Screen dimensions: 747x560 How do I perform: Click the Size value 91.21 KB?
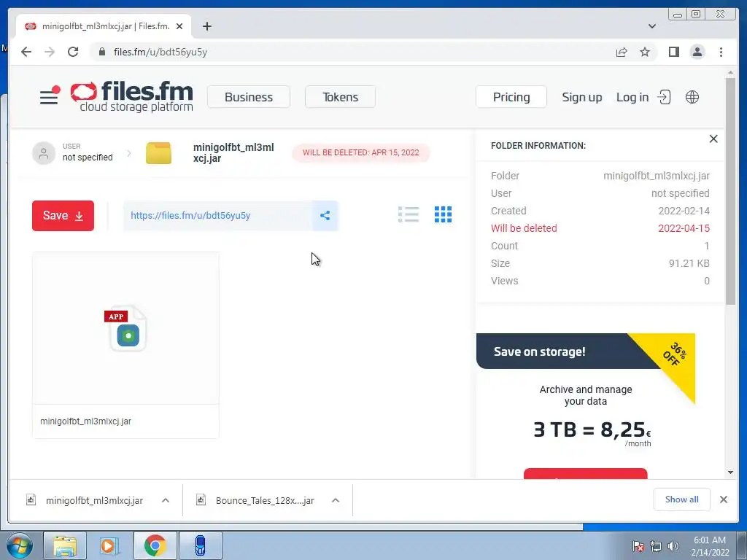[x=689, y=263]
